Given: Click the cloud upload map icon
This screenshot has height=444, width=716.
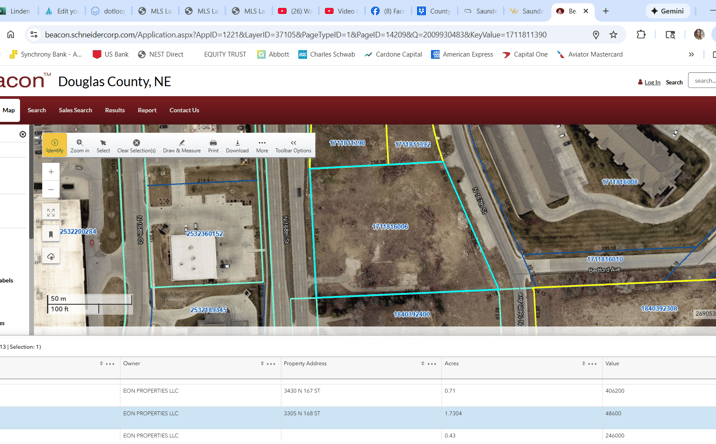Looking at the screenshot, I should 51,256.
